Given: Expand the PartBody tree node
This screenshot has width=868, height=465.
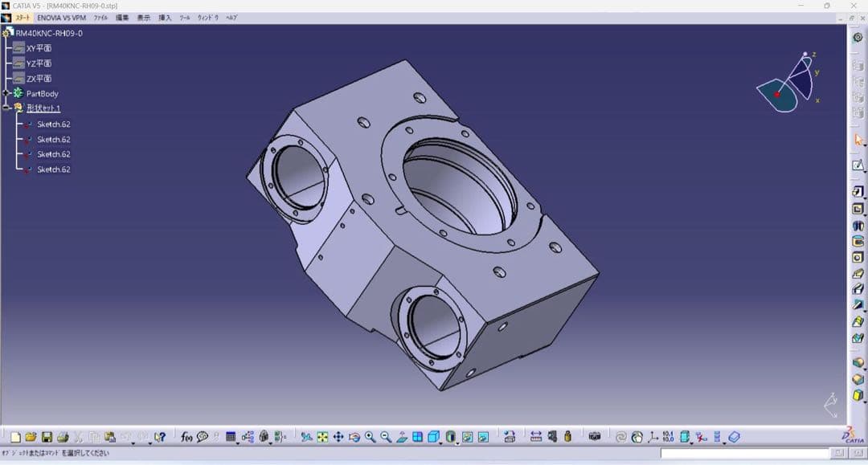Looking at the screenshot, I should 5,93.
